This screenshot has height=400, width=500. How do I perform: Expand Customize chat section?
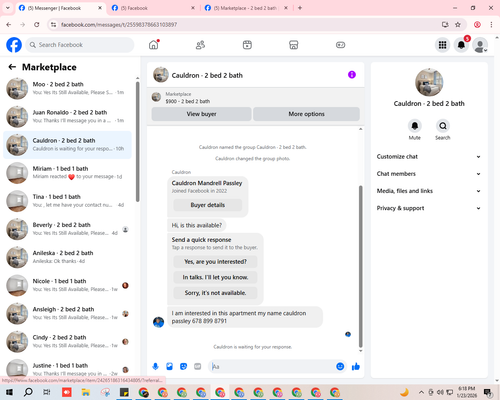429,157
